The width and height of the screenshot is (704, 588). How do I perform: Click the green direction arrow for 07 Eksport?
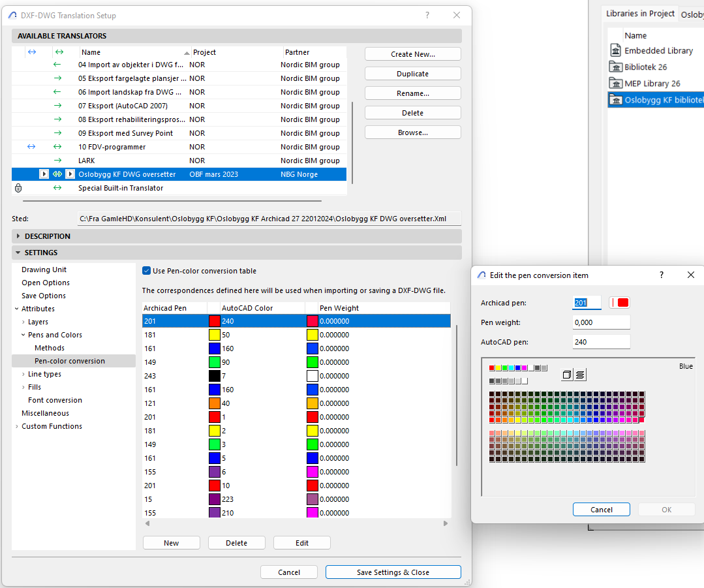point(58,106)
